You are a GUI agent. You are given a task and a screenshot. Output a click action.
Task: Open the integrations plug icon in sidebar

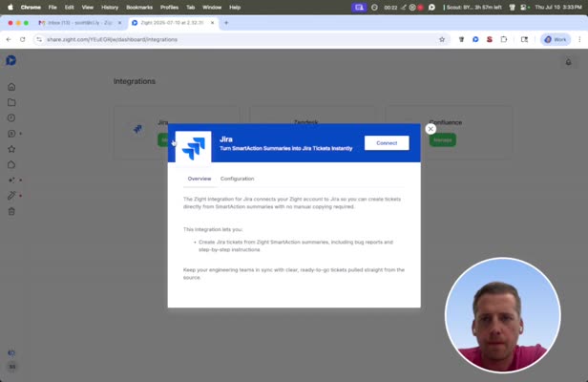[x=11, y=196]
